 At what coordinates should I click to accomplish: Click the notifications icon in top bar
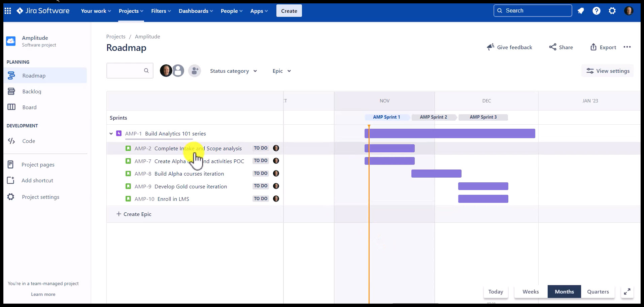click(581, 11)
